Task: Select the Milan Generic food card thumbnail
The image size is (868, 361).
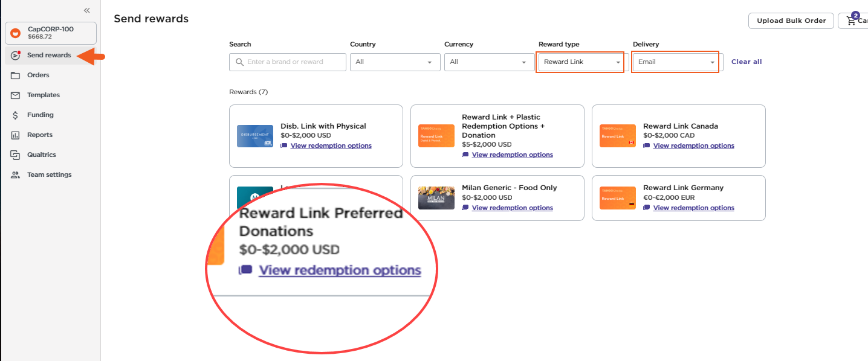Action: coord(436,198)
